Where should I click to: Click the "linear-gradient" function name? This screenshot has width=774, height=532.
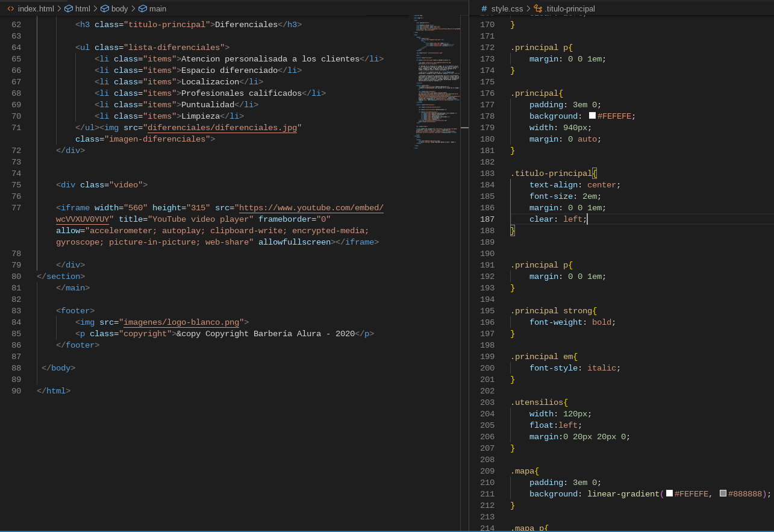click(623, 494)
